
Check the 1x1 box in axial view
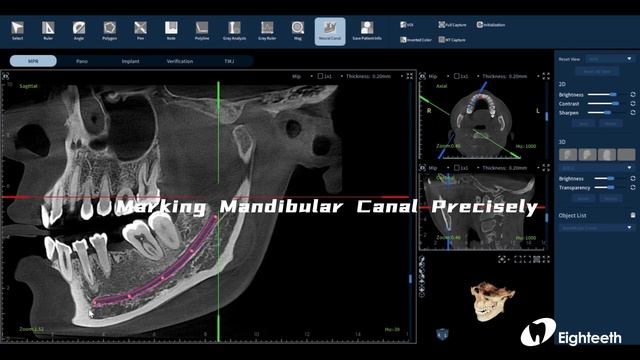pos(457,76)
